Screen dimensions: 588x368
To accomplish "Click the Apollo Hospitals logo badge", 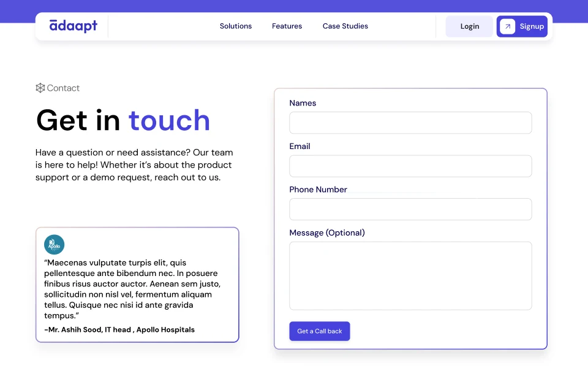I will coord(55,245).
